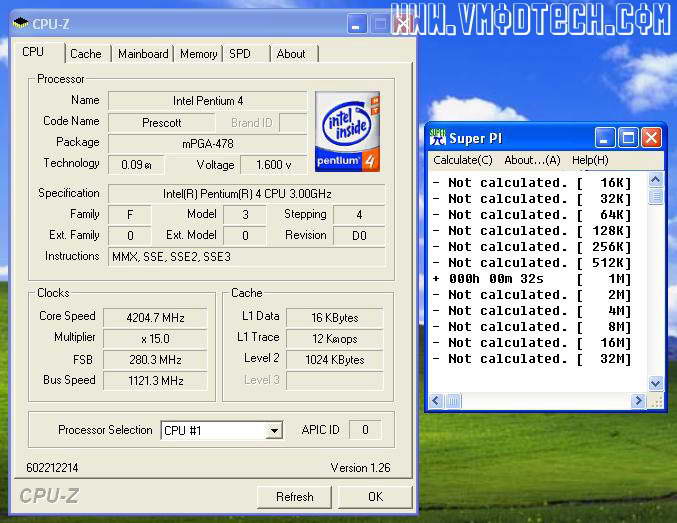Image resolution: width=677 pixels, height=523 pixels.
Task: Click the Name field 'Intel Pentium 4'
Action: (208, 101)
